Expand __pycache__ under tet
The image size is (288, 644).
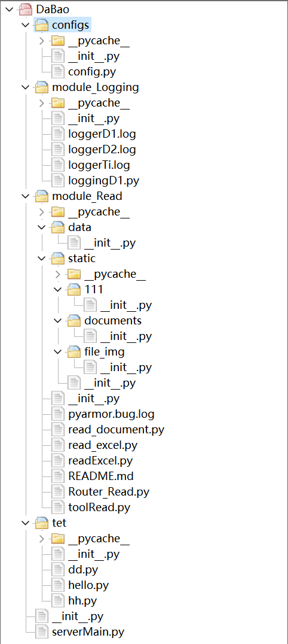coord(41,539)
